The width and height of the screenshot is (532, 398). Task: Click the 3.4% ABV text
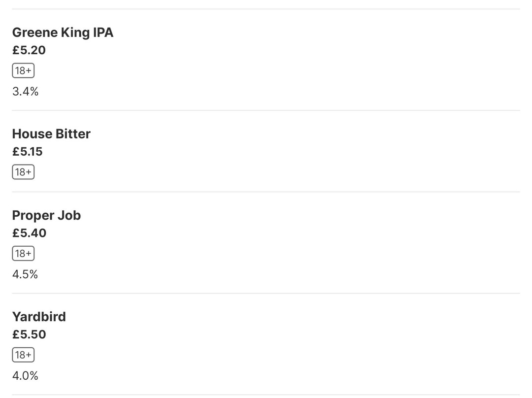(25, 92)
